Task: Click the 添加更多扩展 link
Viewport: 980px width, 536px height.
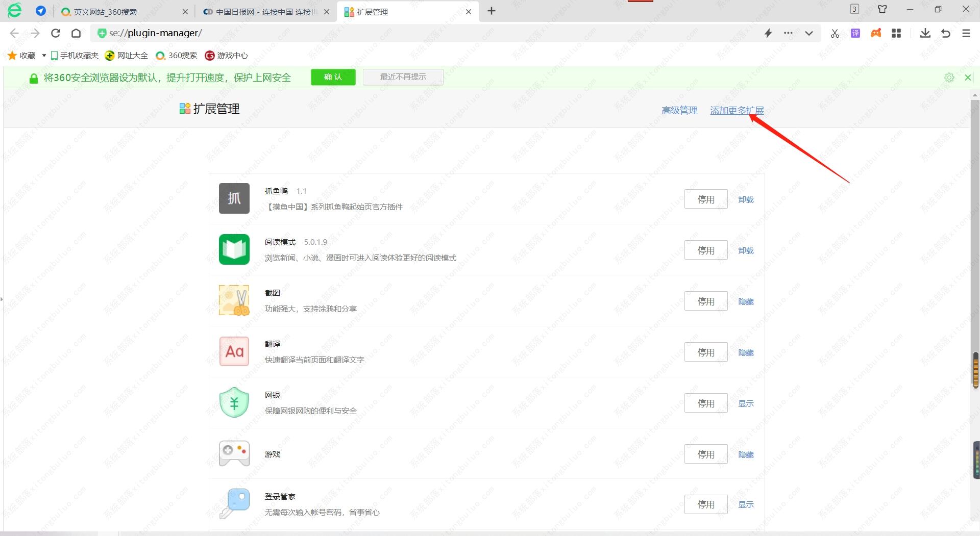Action: (x=737, y=111)
